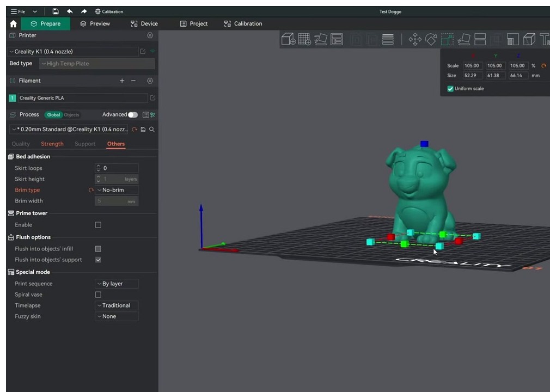Viewport: 550px width, 392px height.
Task: Switch to the Project tab
Action: pos(194,23)
